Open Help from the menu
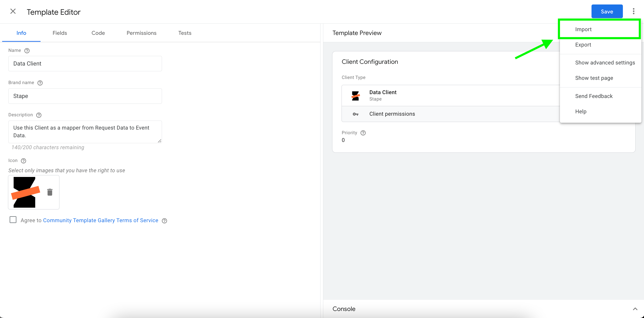The width and height of the screenshot is (644, 318). [x=600, y=111]
